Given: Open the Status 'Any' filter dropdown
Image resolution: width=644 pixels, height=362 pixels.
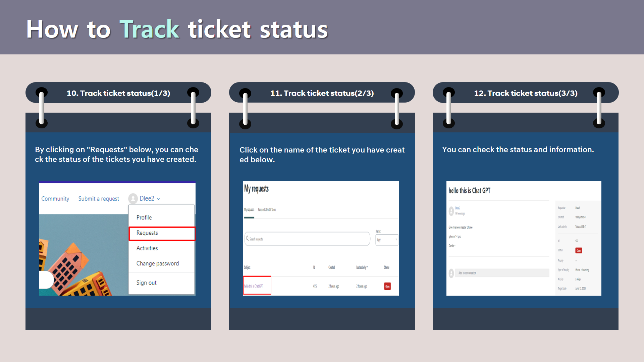Looking at the screenshot, I should click(x=387, y=240).
